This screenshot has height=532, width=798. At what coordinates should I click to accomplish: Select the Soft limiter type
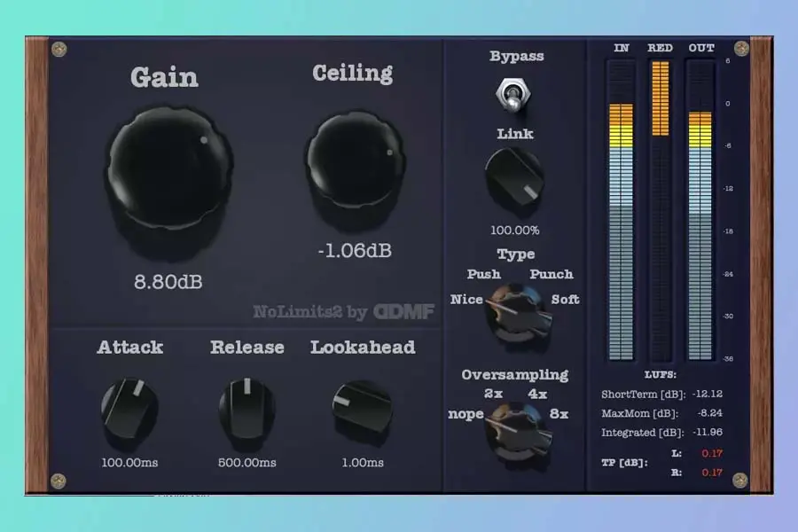pyautogui.click(x=565, y=300)
